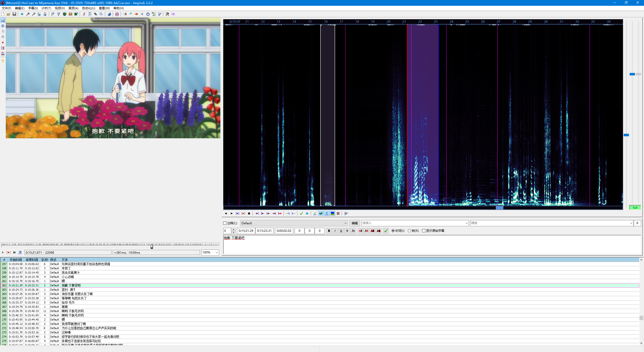Zoom video out with magnifier minus
The width and height of the screenshot is (644, 352).
pyautogui.click(x=34, y=14)
